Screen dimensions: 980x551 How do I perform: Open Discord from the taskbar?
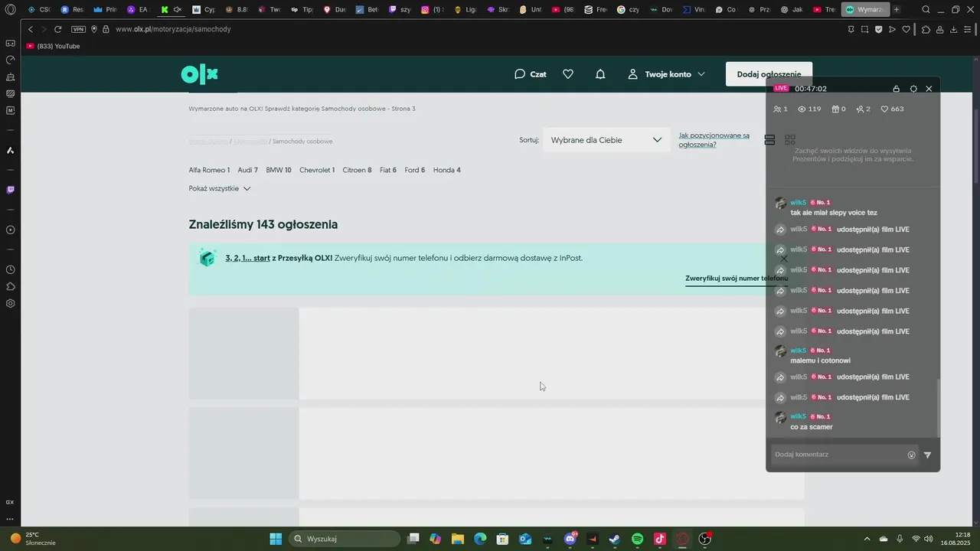(x=570, y=539)
